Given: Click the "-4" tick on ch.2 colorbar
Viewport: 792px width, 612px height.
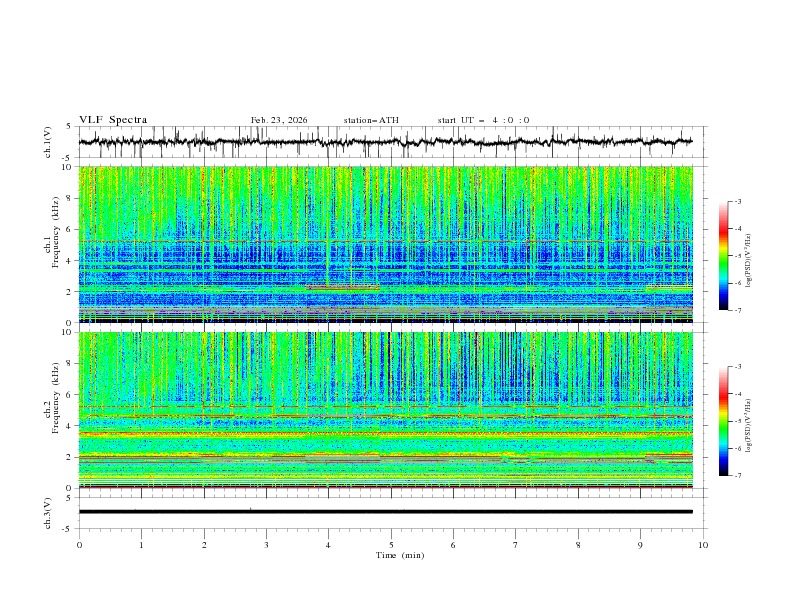Looking at the screenshot, I should point(737,394).
